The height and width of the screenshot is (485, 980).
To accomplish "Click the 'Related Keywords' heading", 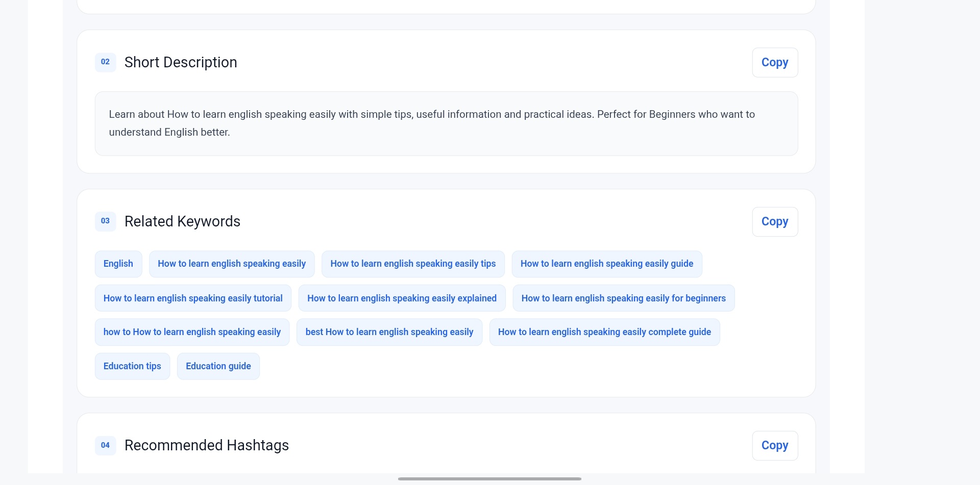I will point(182,221).
